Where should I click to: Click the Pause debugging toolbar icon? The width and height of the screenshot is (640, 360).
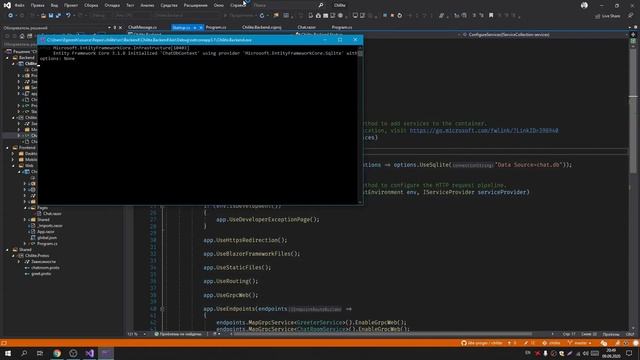click(385, 16)
